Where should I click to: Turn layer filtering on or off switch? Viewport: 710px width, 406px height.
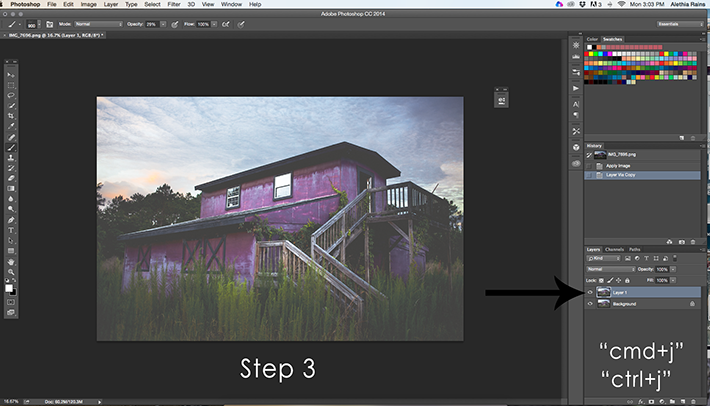(x=675, y=258)
